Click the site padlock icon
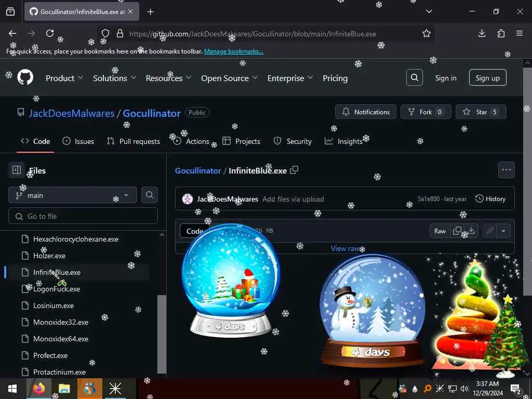Viewport: 532px width, 399px height. [120, 33]
